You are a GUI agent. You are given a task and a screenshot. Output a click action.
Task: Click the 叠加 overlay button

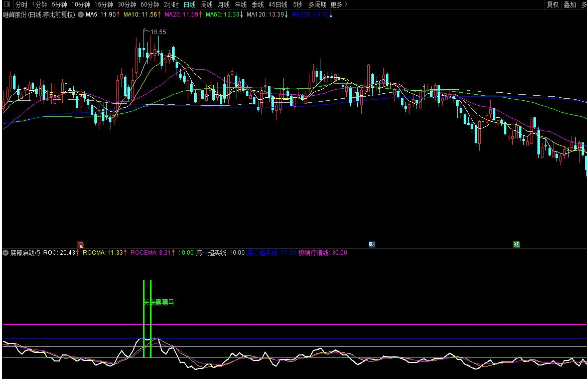(570, 4)
